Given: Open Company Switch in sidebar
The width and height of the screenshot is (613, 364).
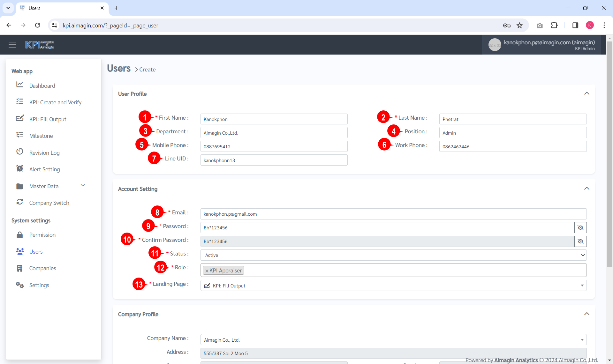Looking at the screenshot, I should (49, 203).
